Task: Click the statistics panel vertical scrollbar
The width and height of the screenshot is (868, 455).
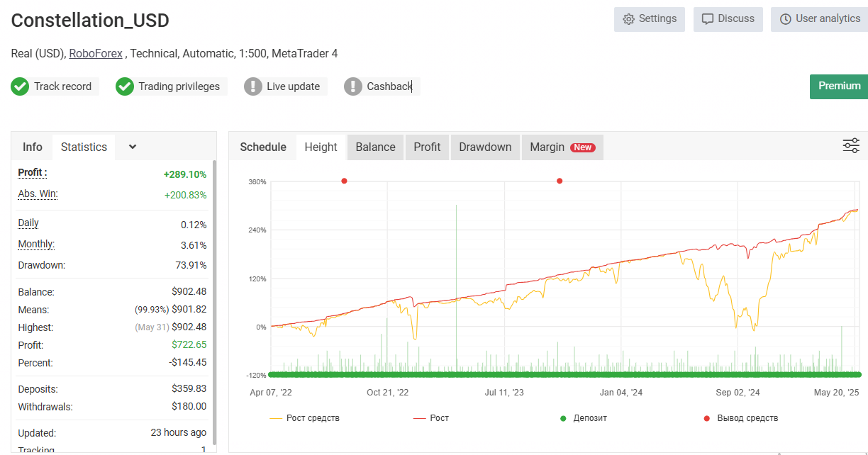Action: tap(215, 301)
